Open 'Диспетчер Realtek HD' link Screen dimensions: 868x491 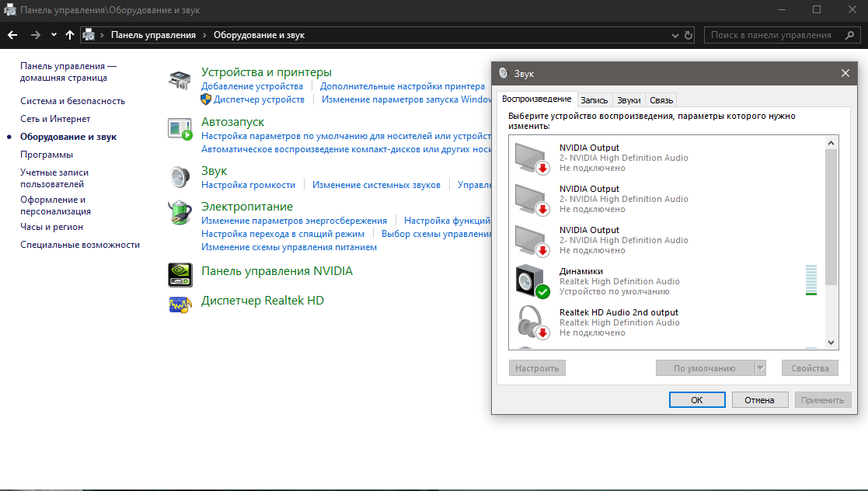click(x=263, y=301)
